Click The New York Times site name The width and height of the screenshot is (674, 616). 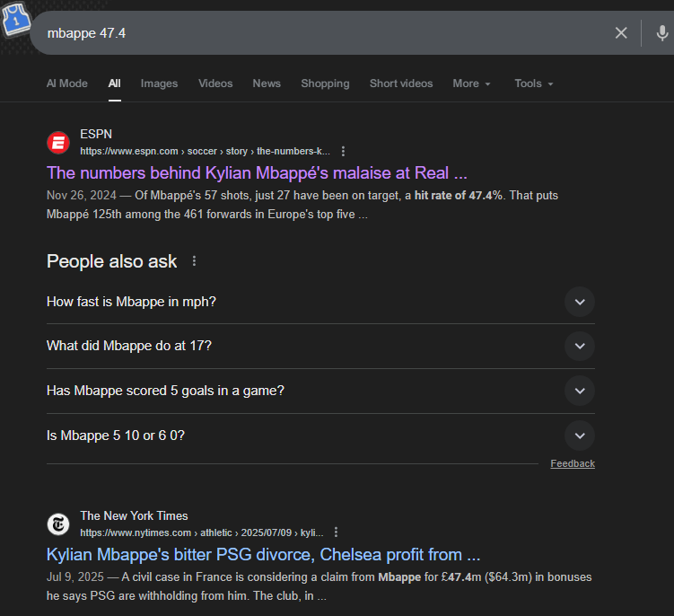[x=134, y=515]
